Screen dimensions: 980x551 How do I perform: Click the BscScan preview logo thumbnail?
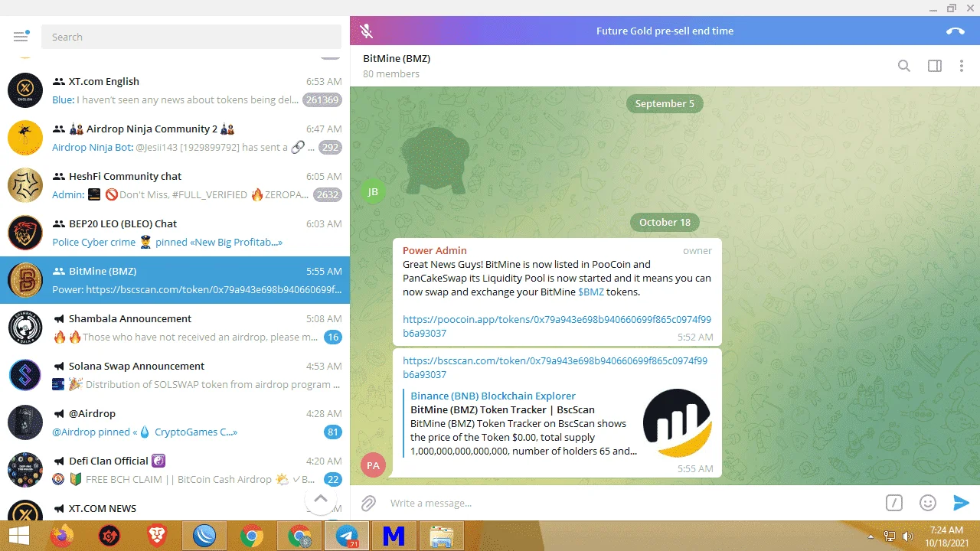pos(678,423)
